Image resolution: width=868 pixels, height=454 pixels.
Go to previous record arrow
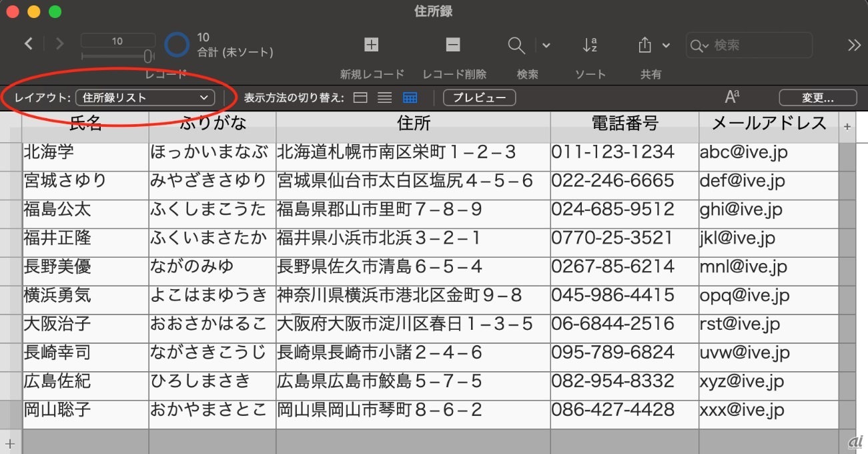coord(29,44)
